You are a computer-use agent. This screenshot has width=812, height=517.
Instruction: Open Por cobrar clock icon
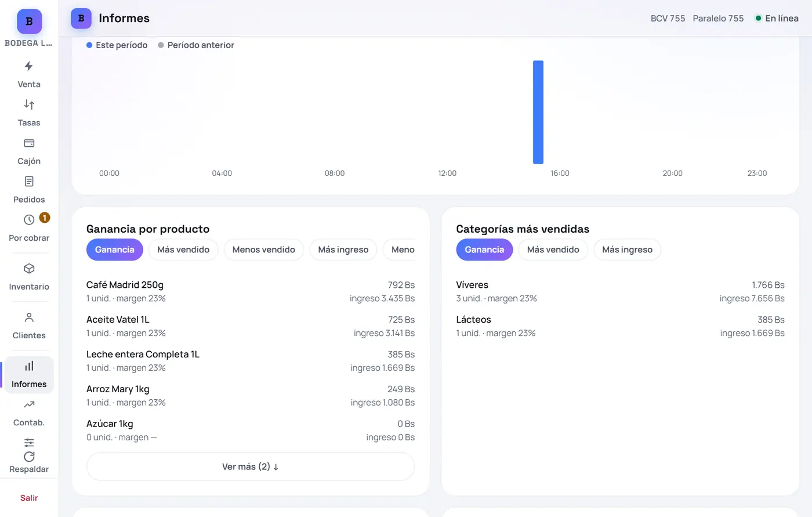(x=29, y=220)
